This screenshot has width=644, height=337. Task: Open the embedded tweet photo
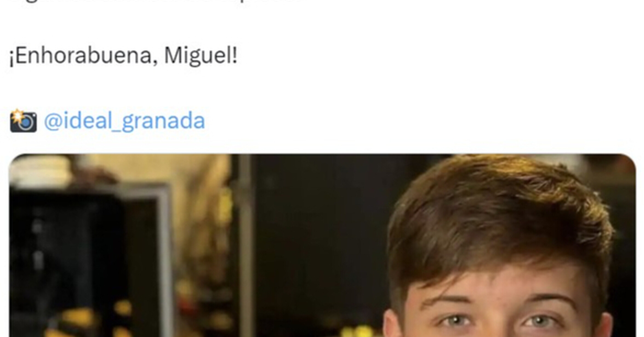(x=322, y=245)
